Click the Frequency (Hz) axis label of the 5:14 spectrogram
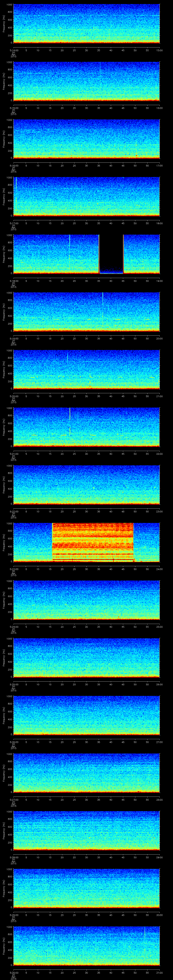Viewport: 173px width, 980px height. point(4,24)
